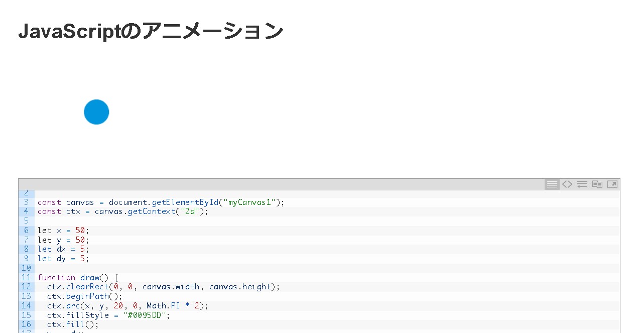
Task: Toggle plain code view with the angle brackets icon
Action: pos(567,184)
